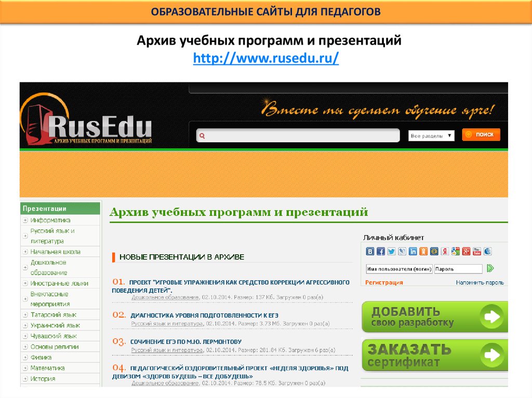Screen dimensions: 532x398
Task: Click the username login field
Action: [399, 269]
